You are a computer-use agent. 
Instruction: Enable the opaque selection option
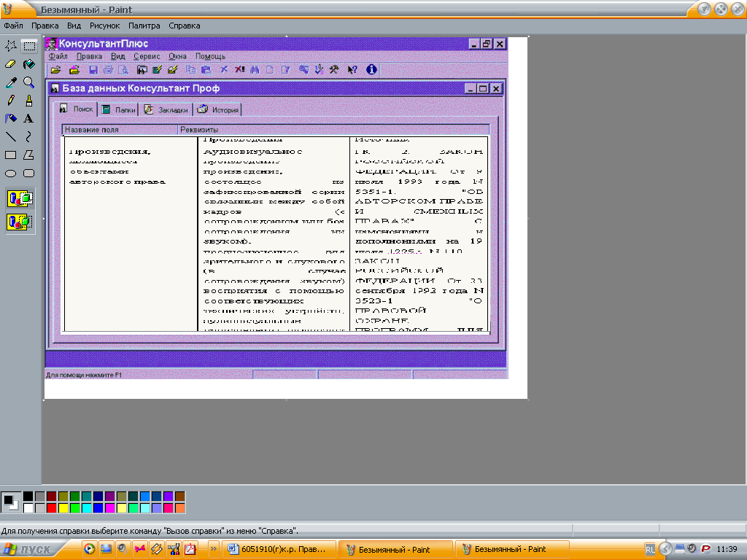(20, 198)
